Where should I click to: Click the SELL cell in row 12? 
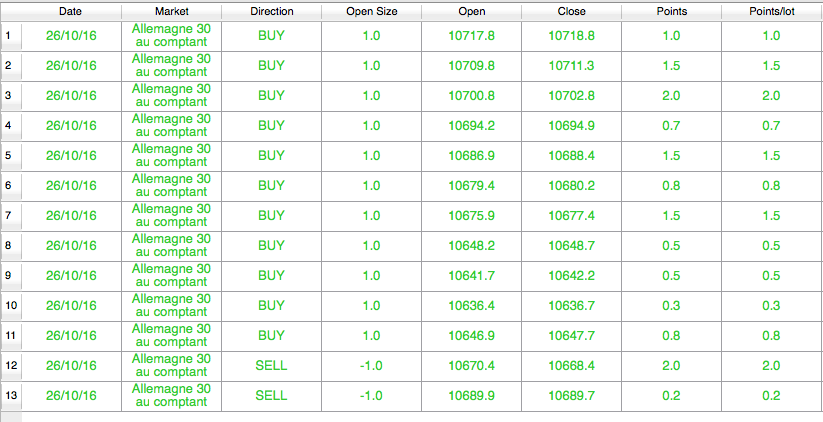271,366
